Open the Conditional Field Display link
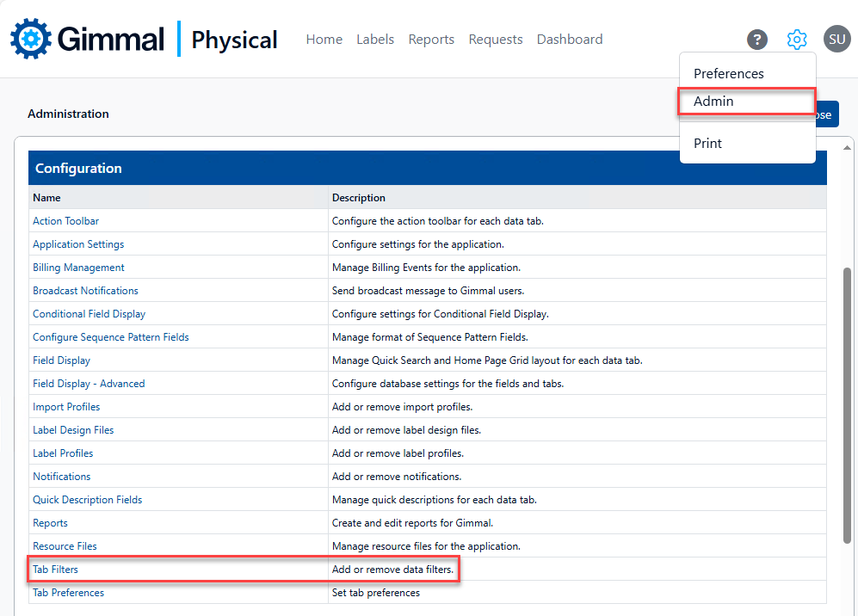 point(90,314)
